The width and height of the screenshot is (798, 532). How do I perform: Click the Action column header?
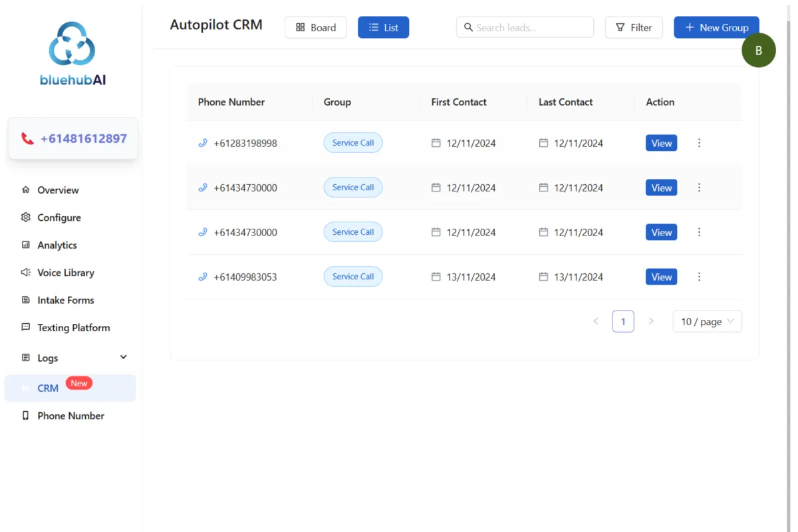click(660, 102)
